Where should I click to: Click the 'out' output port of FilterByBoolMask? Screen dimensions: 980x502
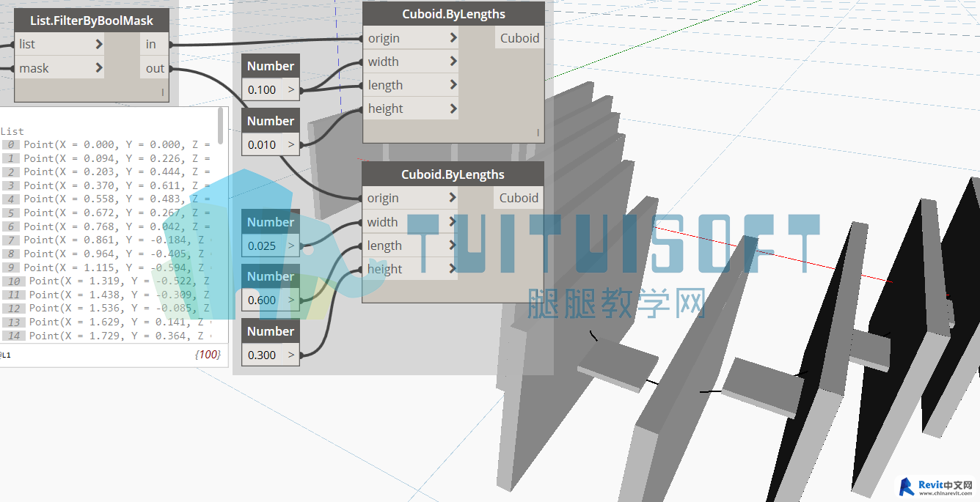point(155,69)
